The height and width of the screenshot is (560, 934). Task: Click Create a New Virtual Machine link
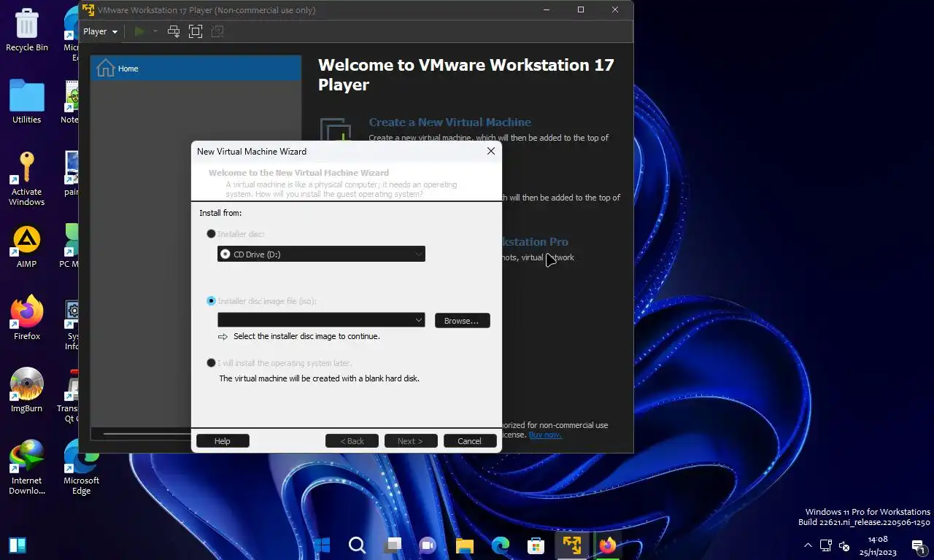[449, 122]
